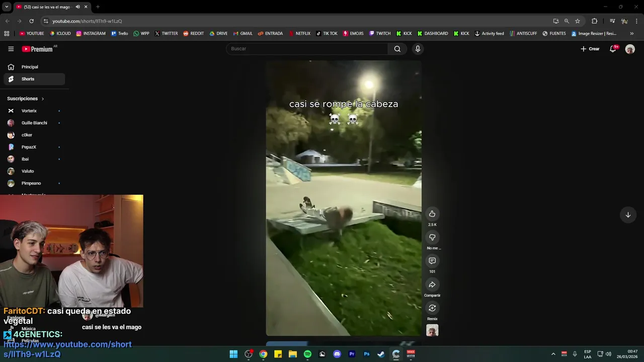Mute the tab via speaker icon
The image size is (644, 362).
(77, 7)
